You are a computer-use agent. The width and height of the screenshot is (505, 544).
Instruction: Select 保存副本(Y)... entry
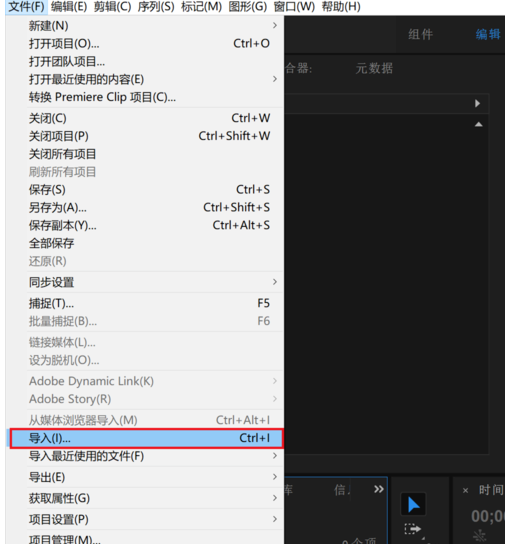(x=145, y=226)
